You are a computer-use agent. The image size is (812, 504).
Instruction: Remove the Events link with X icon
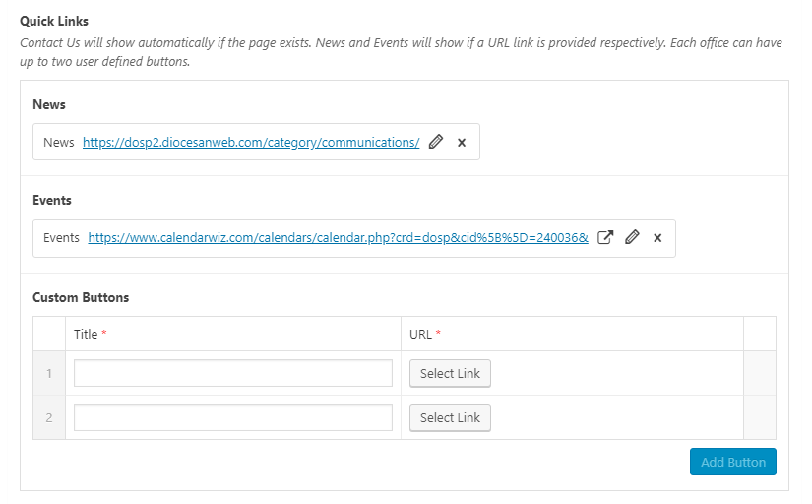657,237
